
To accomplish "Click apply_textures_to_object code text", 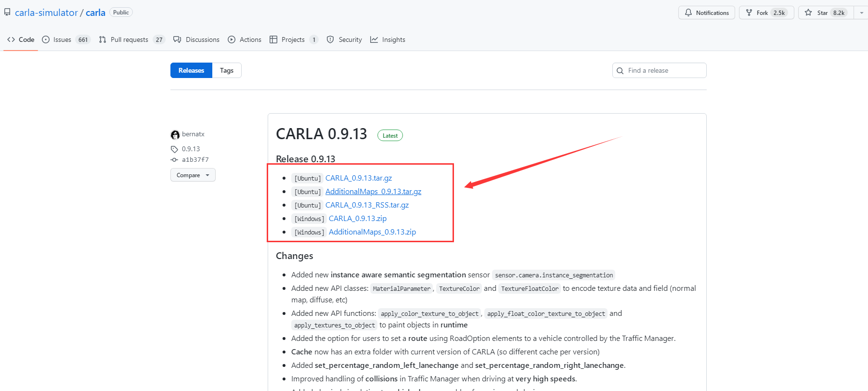I will [x=334, y=325].
